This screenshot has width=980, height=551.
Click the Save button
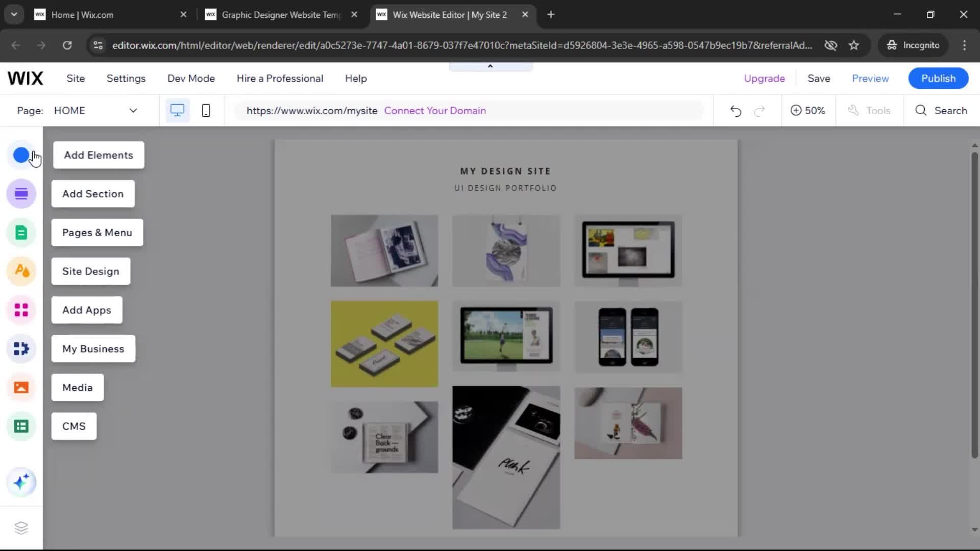[x=819, y=78]
